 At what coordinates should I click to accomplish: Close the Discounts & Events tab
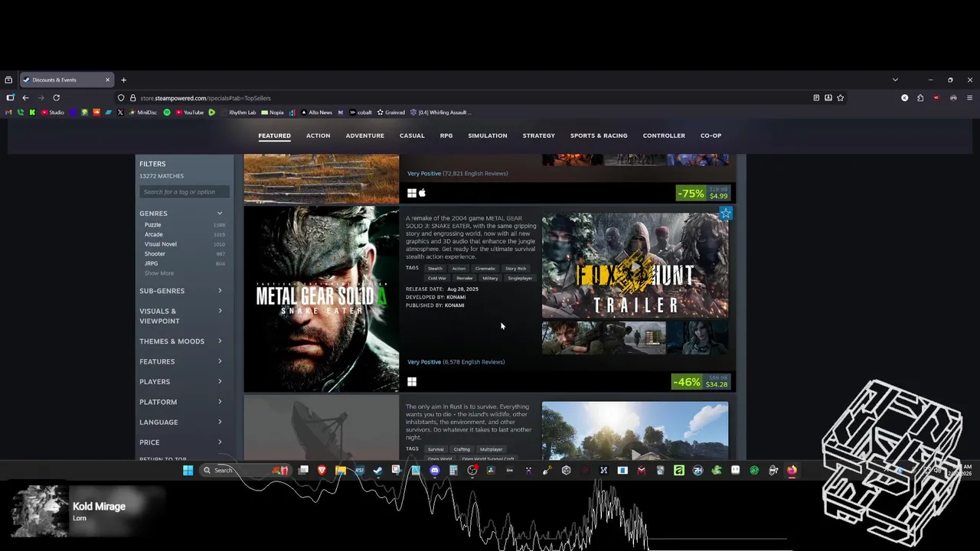pyautogui.click(x=107, y=80)
